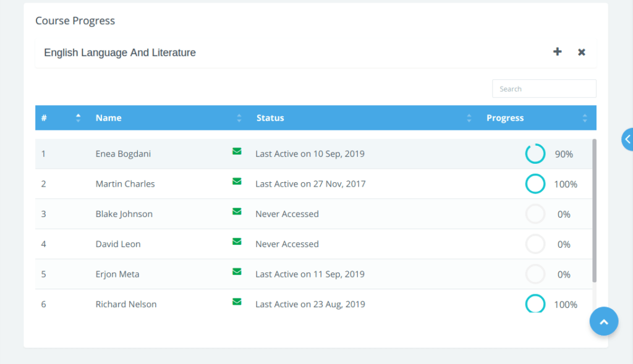Image resolution: width=633 pixels, height=364 pixels.
Task: Click mail icon for Blake Johnson
Action: coord(237,211)
